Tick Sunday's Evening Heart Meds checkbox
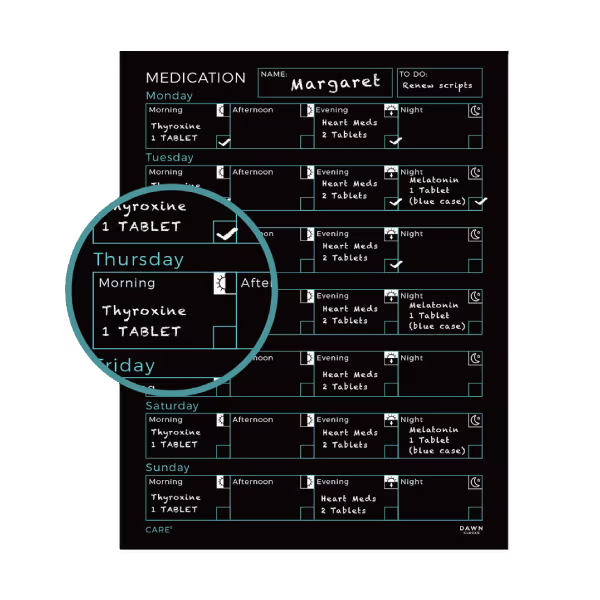 391,513
